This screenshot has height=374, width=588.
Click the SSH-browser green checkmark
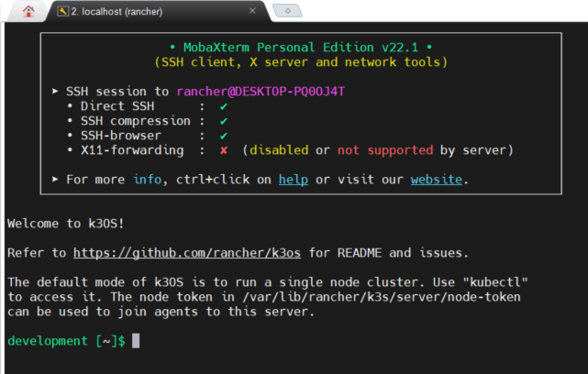click(223, 136)
